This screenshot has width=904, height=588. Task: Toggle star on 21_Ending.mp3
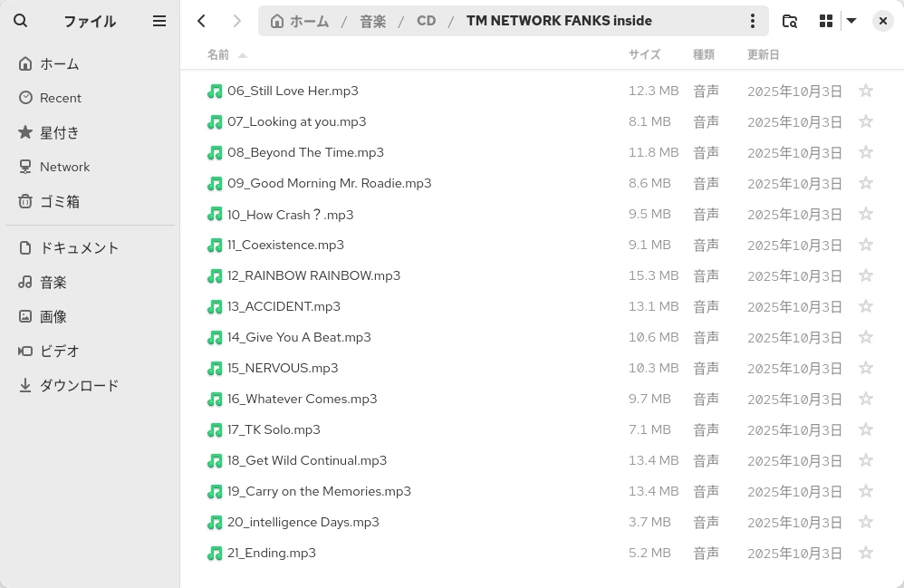coord(865,553)
